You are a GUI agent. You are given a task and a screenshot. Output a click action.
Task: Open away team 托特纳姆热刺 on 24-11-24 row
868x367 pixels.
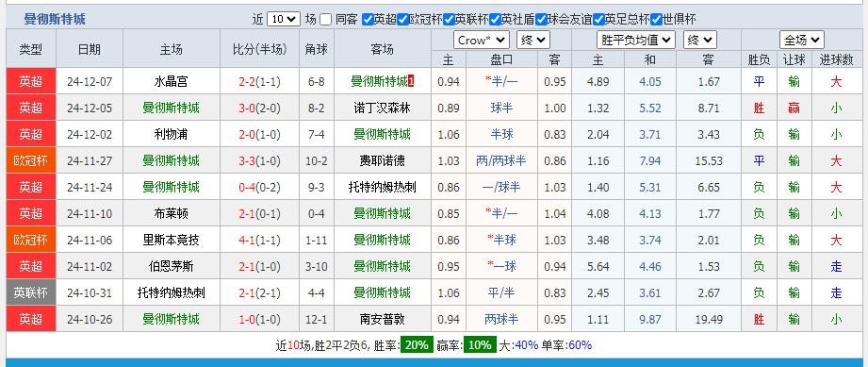pos(382,188)
